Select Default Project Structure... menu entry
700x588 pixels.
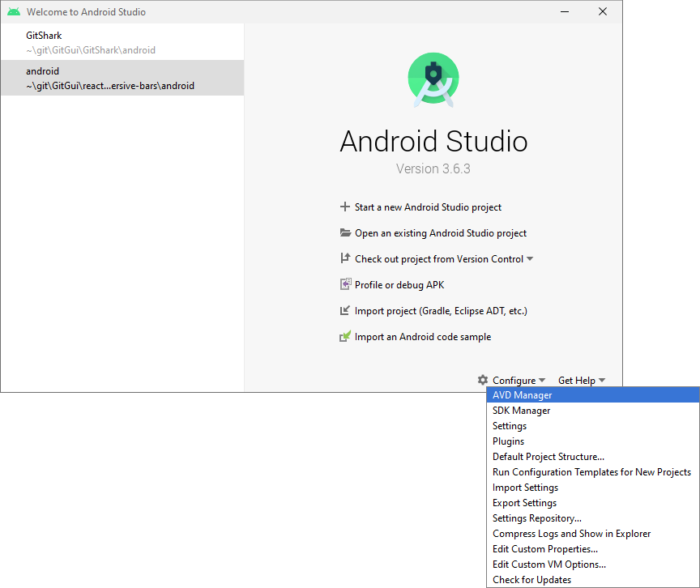pyautogui.click(x=593, y=457)
